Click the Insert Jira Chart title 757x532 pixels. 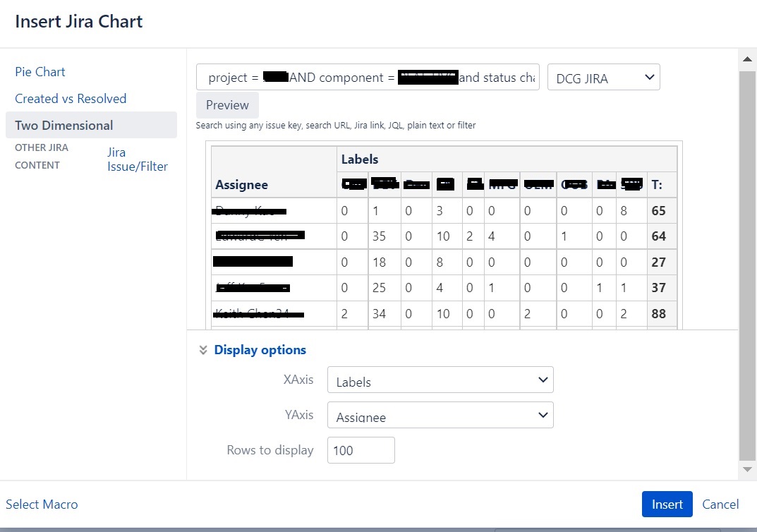(x=79, y=22)
